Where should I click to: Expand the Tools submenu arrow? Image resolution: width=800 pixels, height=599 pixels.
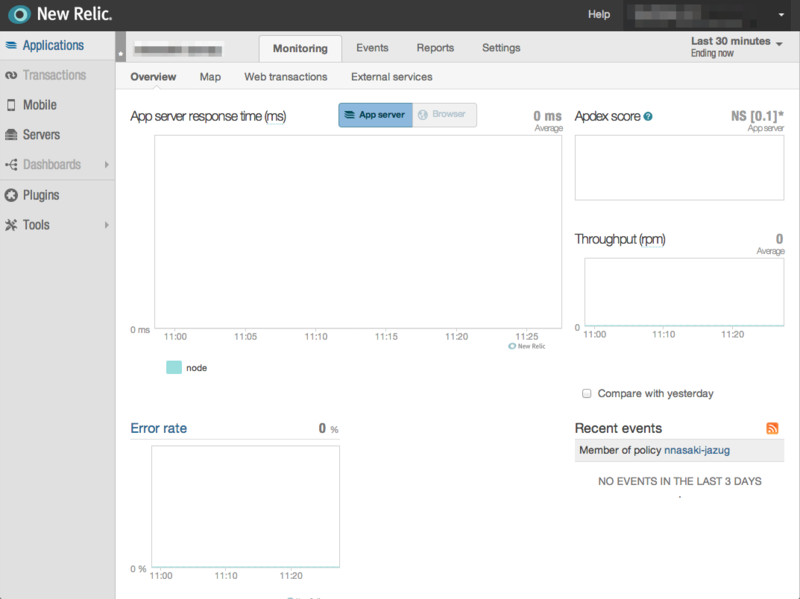pyautogui.click(x=107, y=225)
